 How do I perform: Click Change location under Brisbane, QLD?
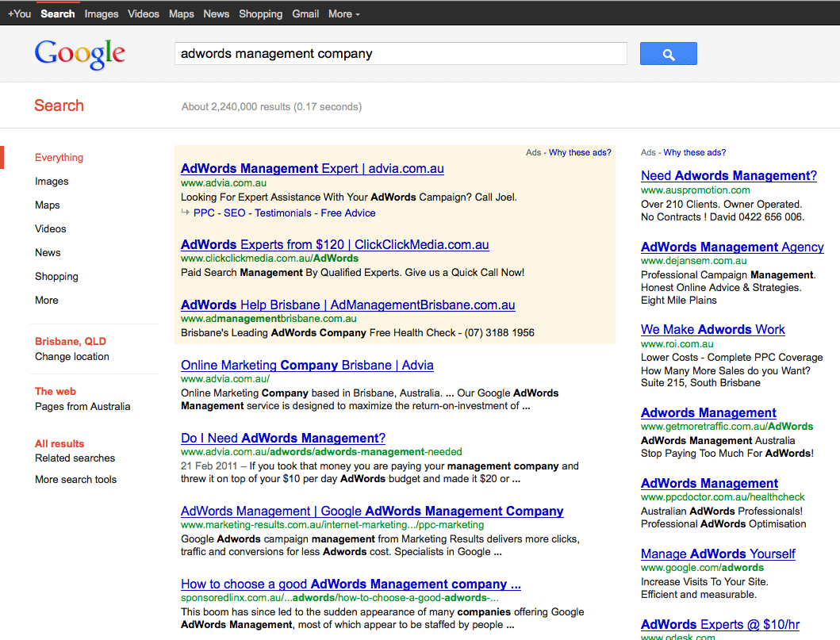pos(72,356)
